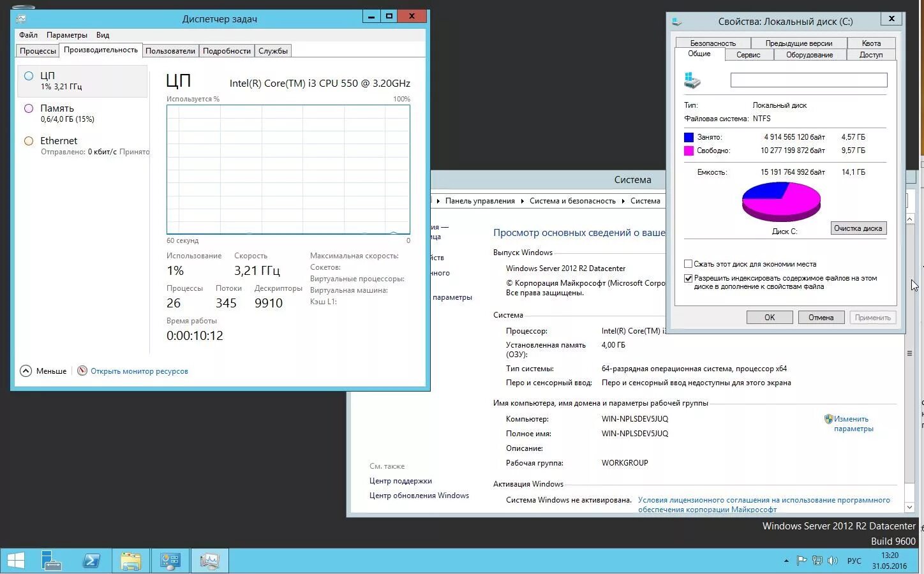Click the drive icon in disk properties
This screenshot has height=574, width=924.
[692, 80]
